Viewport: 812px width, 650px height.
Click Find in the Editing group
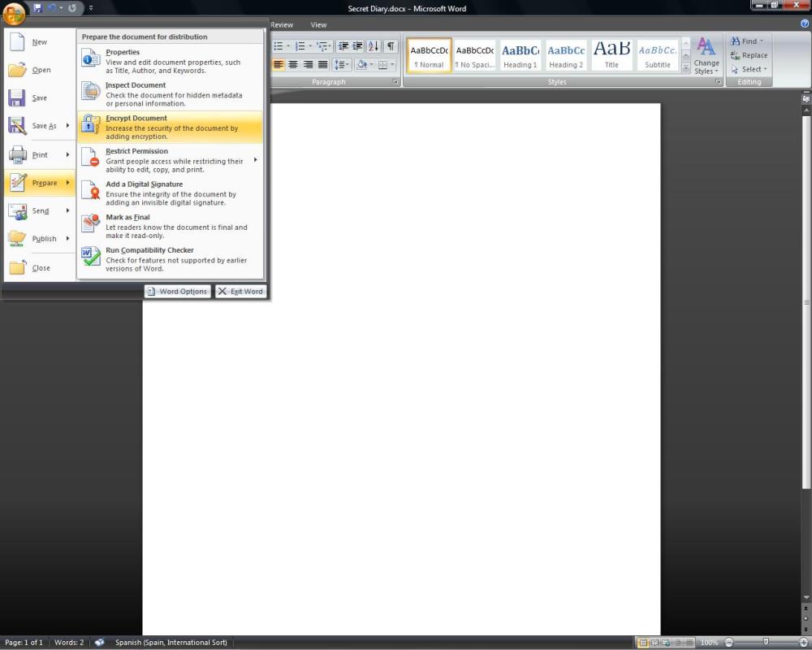[747, 41]
